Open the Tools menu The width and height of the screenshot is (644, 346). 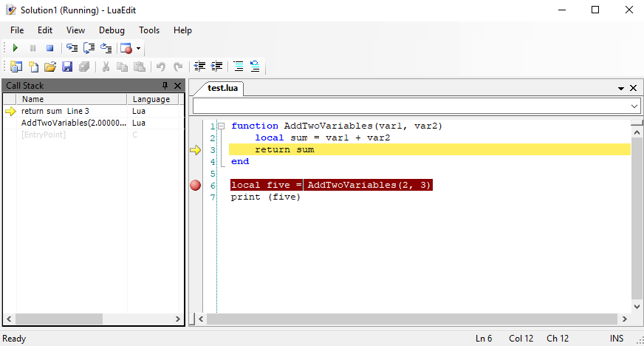149,30
